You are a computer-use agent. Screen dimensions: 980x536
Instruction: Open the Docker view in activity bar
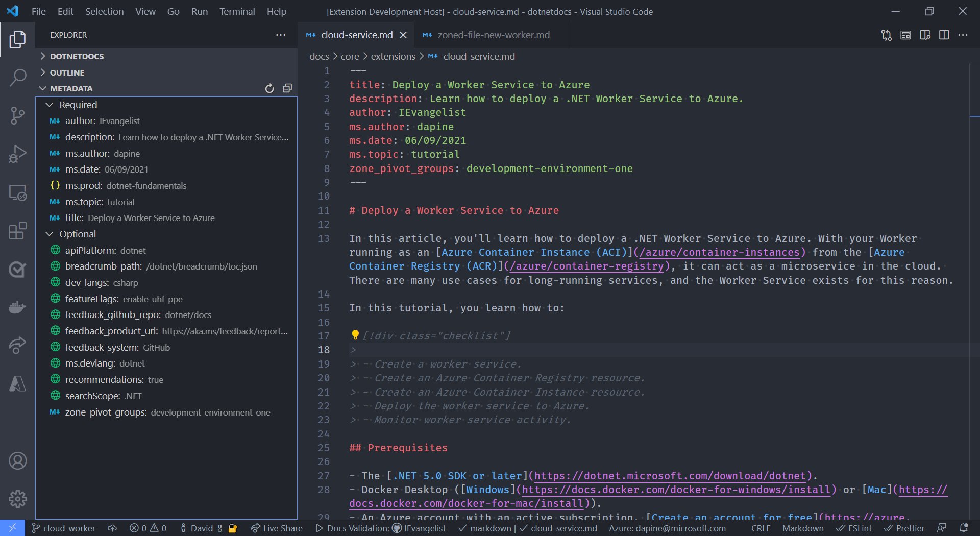coord(17,307)
